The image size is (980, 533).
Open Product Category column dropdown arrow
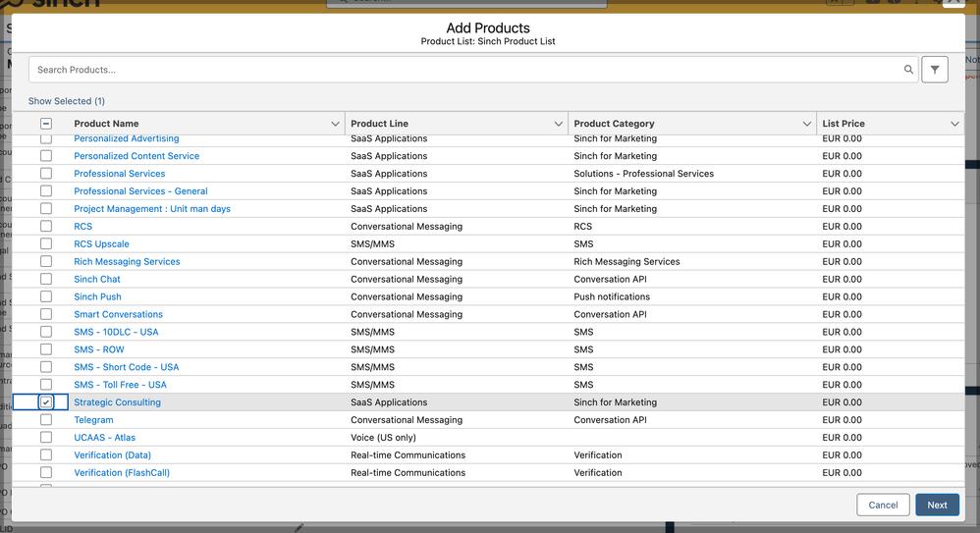[806, 124]
